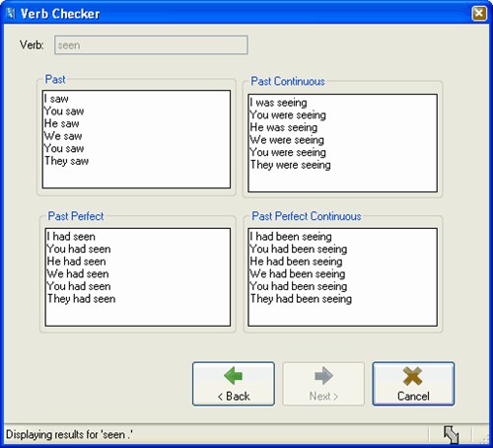Click the 'Past Perfect' group label
Image resolution: width=493 pixels, height=448 pixels.
click(76, 216)
